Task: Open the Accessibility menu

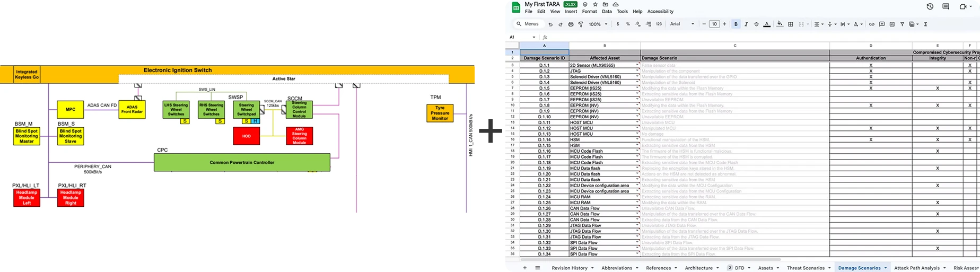Action: click(x=660, y=11)
